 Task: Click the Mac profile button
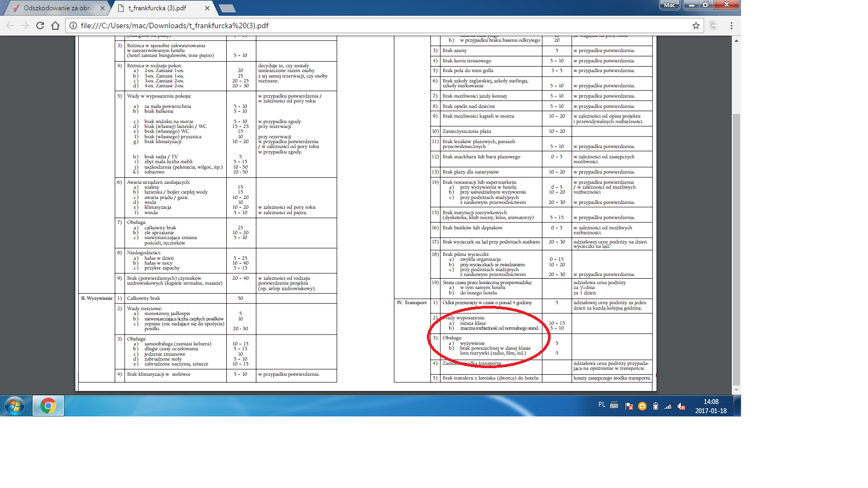(x=669, y=5)
